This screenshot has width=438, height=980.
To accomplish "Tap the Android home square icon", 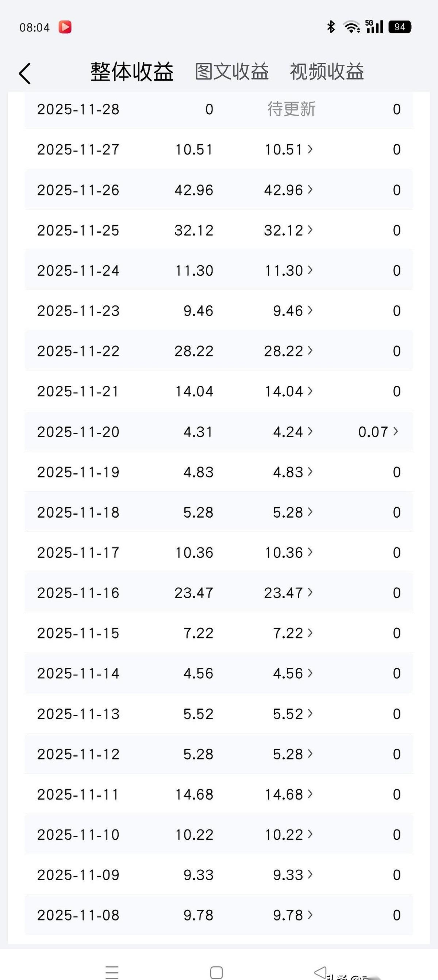I will pos(216,972).
